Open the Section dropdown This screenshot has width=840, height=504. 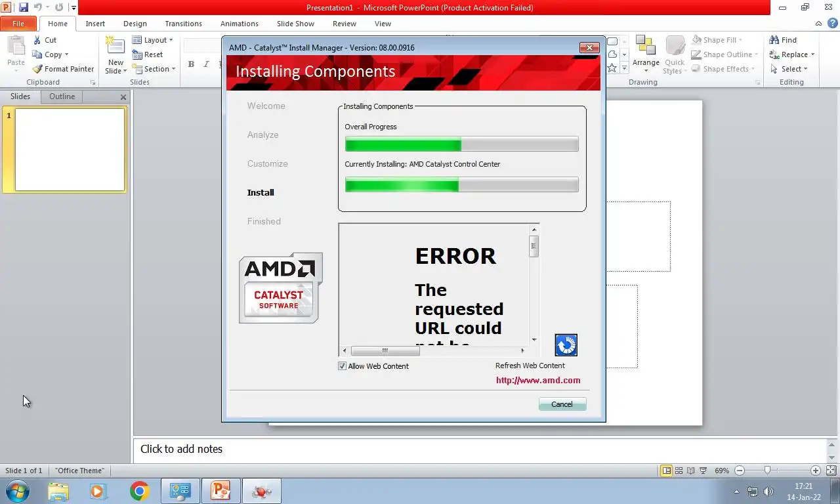click(154, 69)
